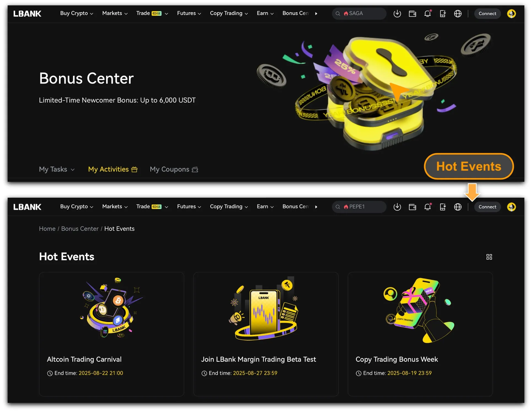Viewport: 532px width, 413px height.
Task: Toggle grid view icon beside Hot Events heading
Action: tap(489, 257)
